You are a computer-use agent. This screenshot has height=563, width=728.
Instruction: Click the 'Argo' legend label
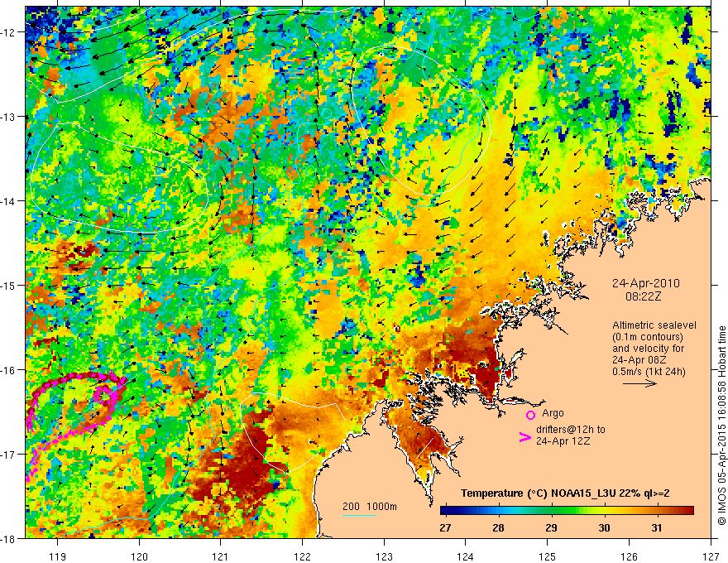coord(553,413)
